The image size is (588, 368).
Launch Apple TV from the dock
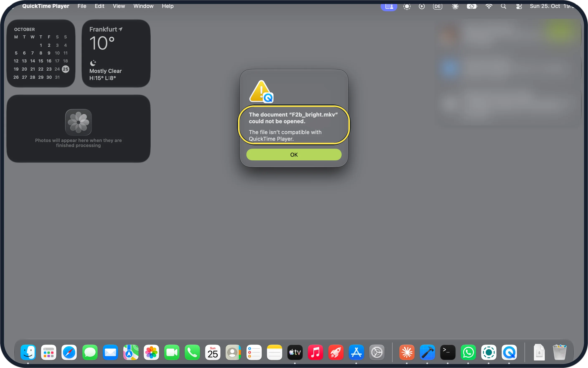(295, 352)
